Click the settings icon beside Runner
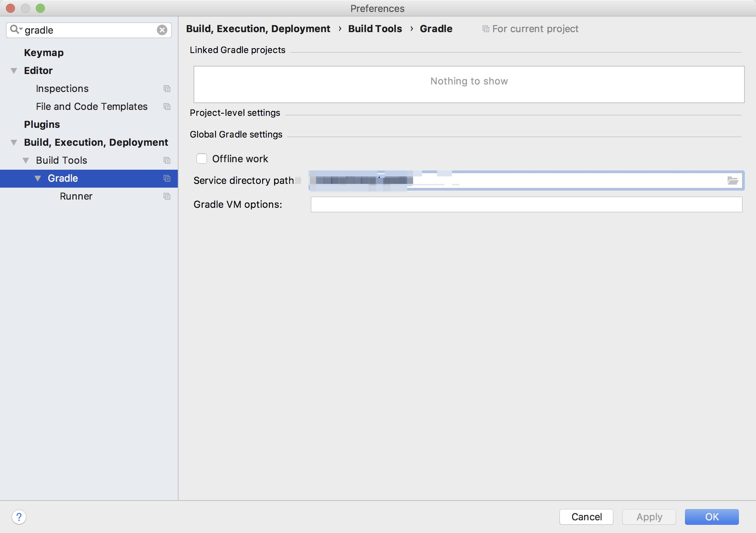 point(167,196)
